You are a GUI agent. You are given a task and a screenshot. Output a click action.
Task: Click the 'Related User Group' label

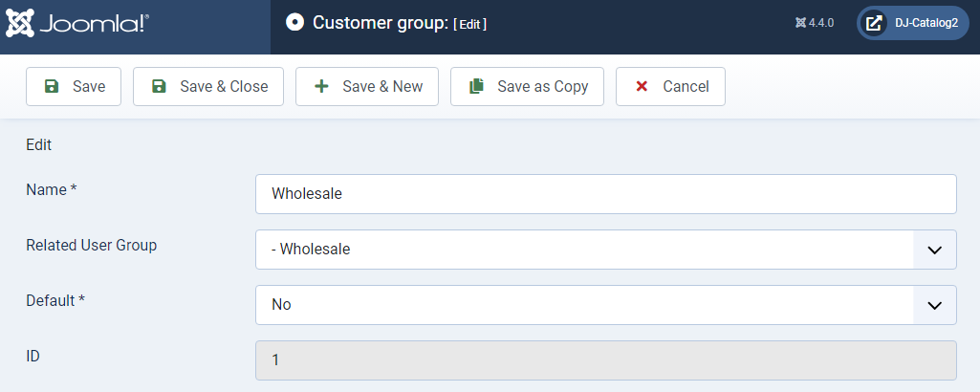coord(91,245)
